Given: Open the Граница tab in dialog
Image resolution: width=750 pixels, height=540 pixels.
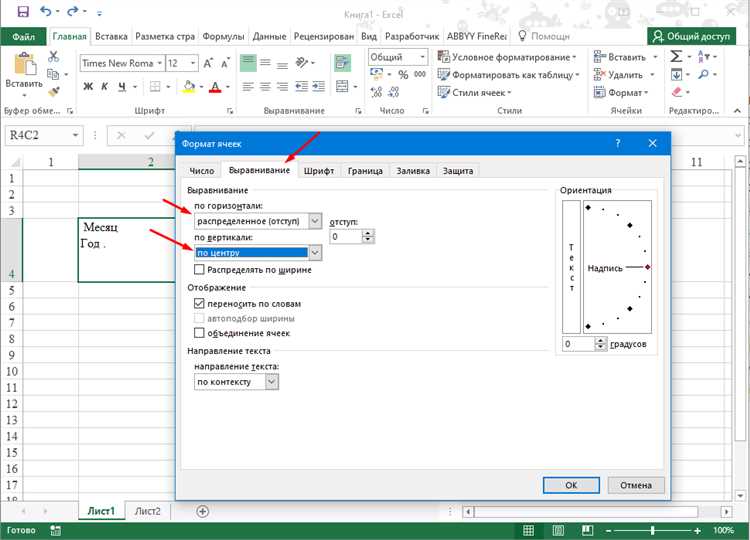Looking at the screenshot, I should (x=365, y=171).
